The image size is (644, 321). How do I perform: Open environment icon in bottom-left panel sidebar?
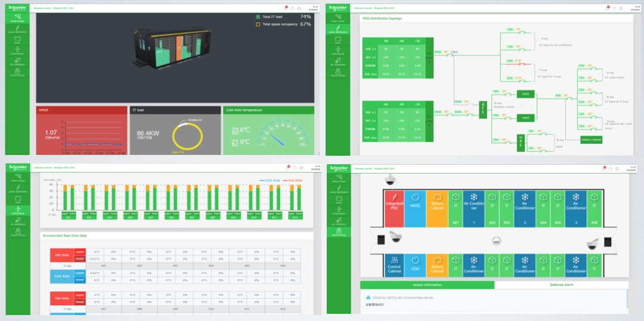(18, 209)
